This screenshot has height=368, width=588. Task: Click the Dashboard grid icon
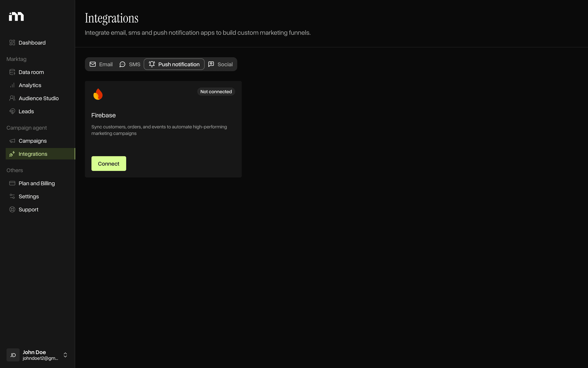[12, 43]
